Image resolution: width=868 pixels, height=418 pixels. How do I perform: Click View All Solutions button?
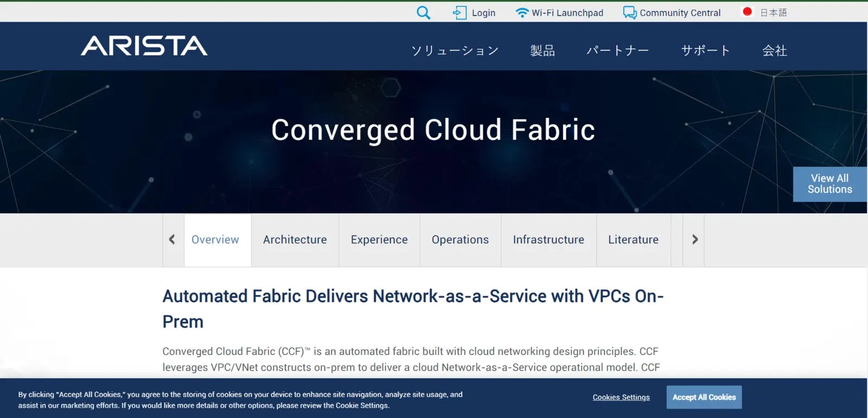pos(830,184)
